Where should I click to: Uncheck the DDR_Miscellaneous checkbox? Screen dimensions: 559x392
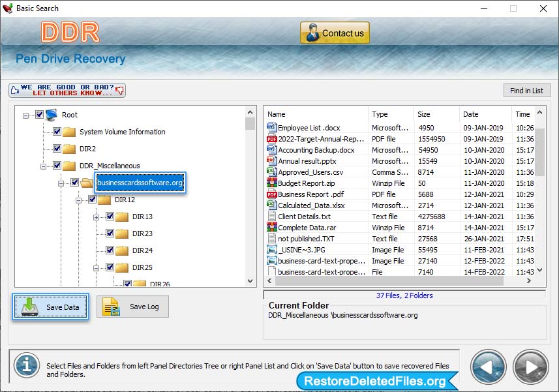tap(57, 166)
